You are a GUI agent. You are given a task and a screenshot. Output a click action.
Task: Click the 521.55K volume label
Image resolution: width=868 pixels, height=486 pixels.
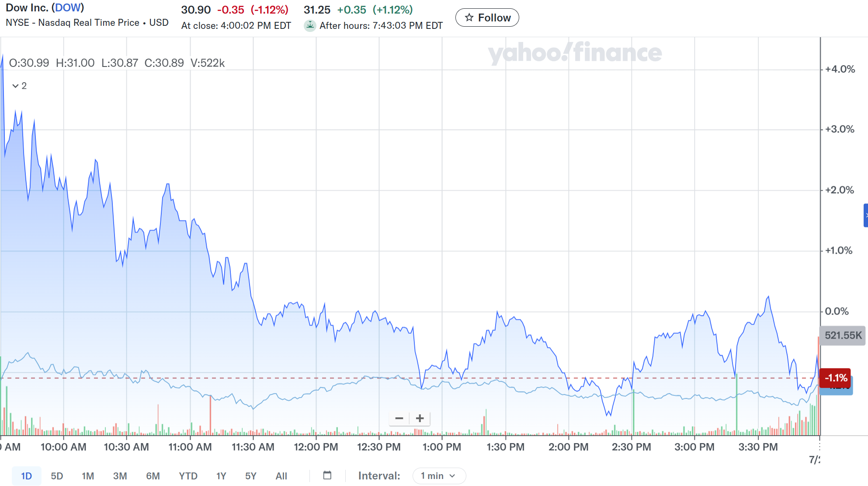click(843, 336)
